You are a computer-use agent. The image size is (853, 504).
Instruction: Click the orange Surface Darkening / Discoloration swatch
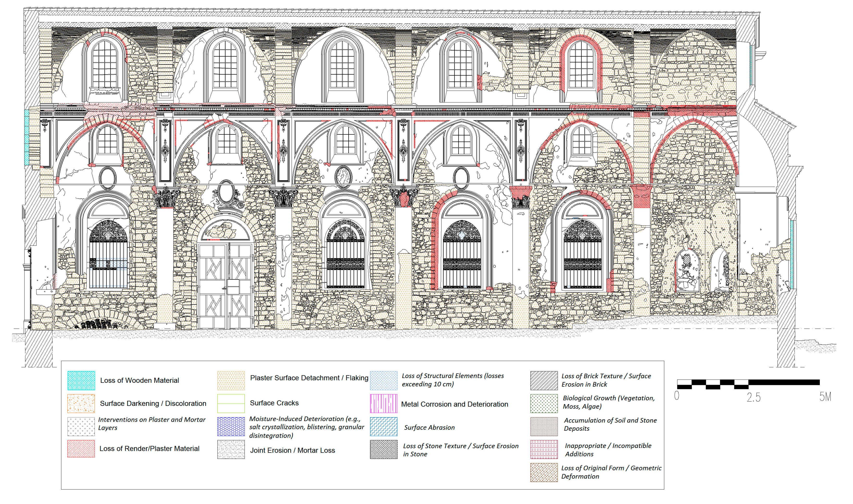point(81,403)
